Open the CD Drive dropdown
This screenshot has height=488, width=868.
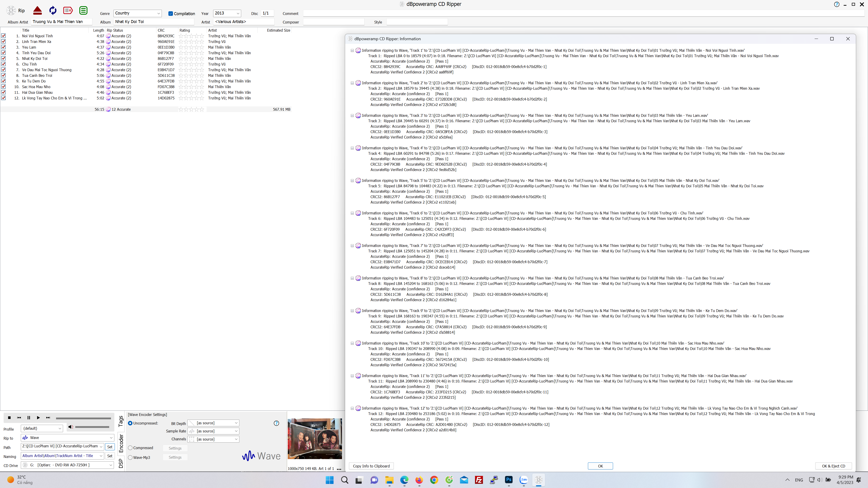point(67,465)
